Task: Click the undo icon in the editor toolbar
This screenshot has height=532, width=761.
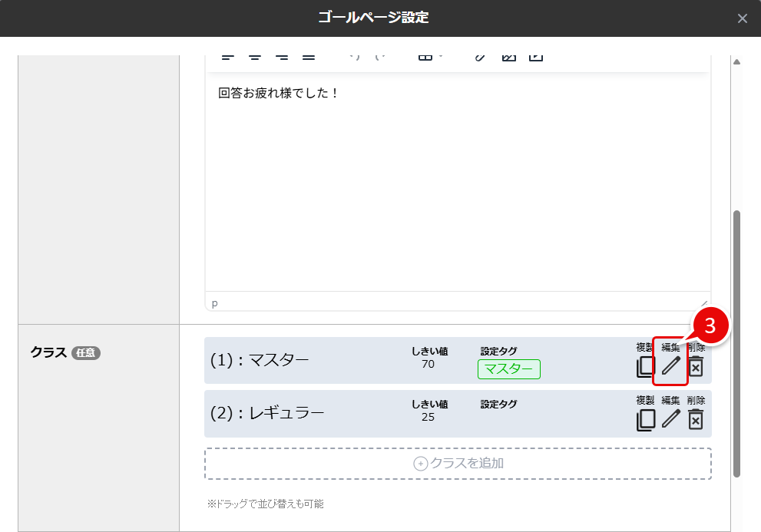Action: tap(353, 56)
